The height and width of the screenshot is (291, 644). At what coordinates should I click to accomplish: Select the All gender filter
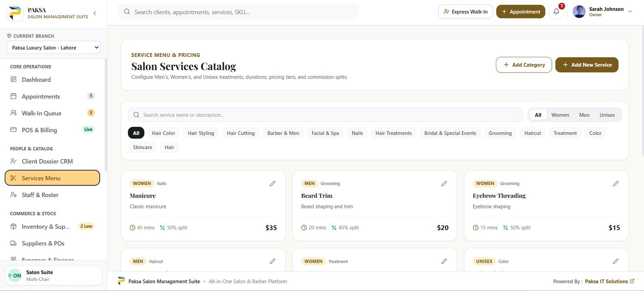[x=538, y=115]
